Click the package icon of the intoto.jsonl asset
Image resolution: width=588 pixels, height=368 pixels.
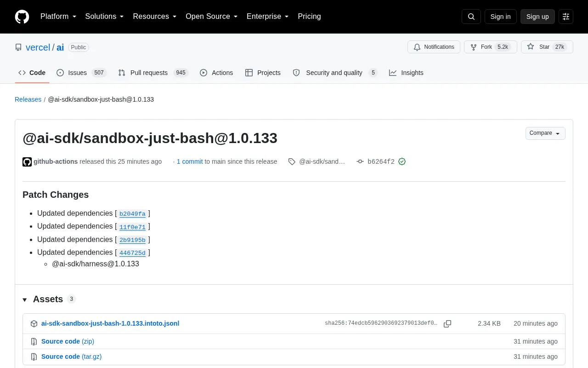coord(34,324)
